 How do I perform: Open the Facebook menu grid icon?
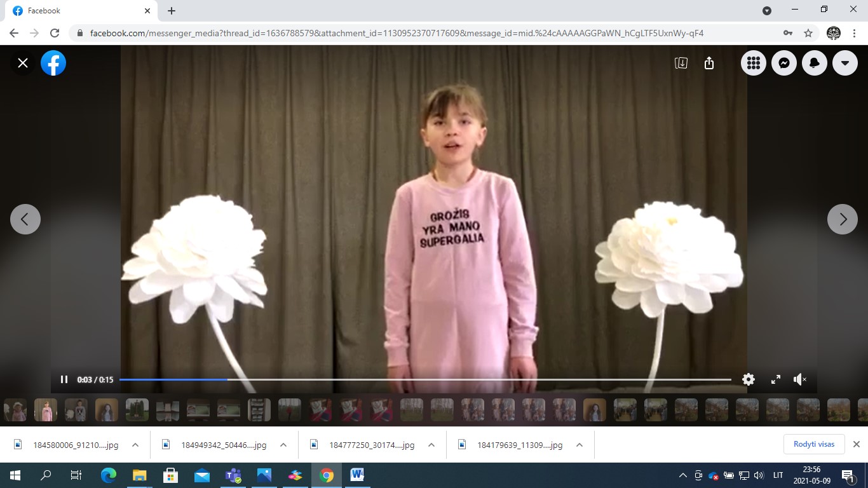coord(754,63)
